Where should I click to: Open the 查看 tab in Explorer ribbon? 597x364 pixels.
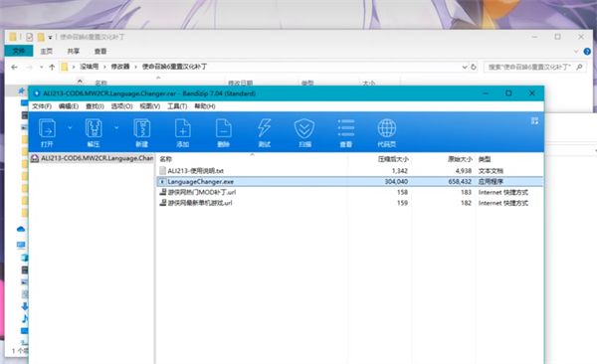pyautogui.click(x=100, y=51)
